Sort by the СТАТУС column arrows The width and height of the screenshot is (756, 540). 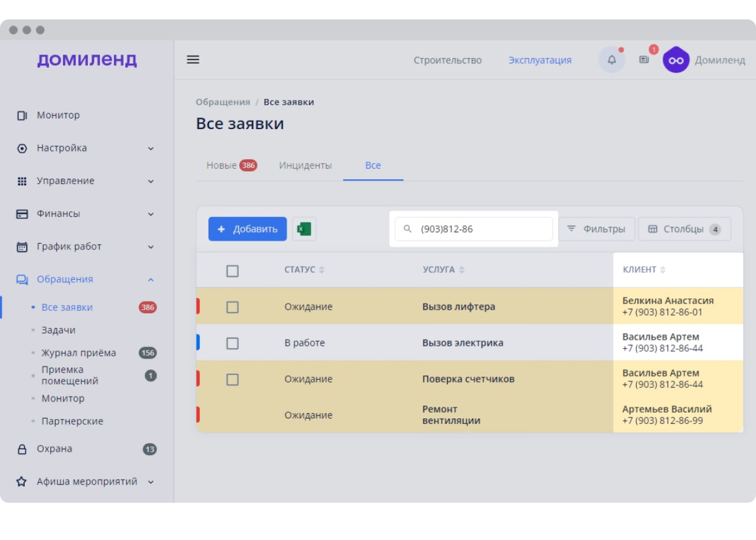point(321,269)
